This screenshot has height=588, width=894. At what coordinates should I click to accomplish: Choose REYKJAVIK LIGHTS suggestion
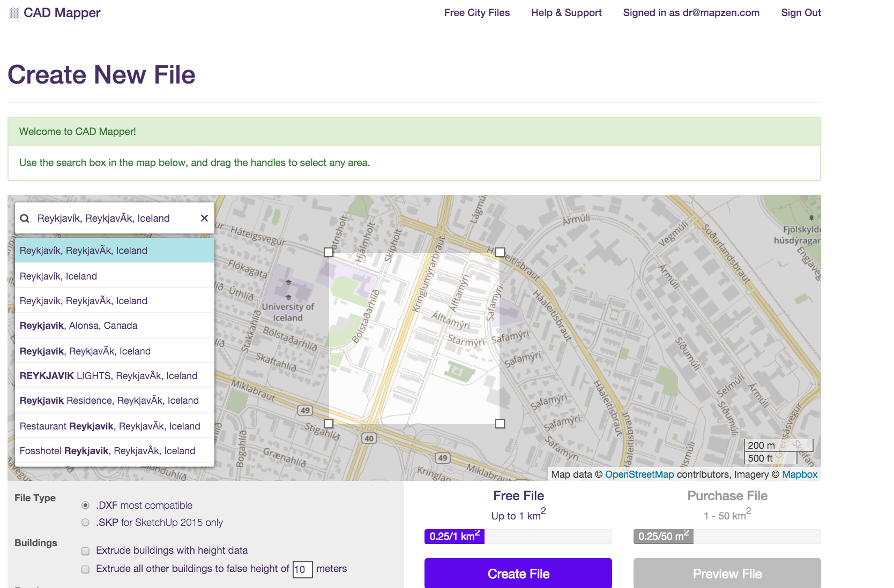[x=115, y=376]
